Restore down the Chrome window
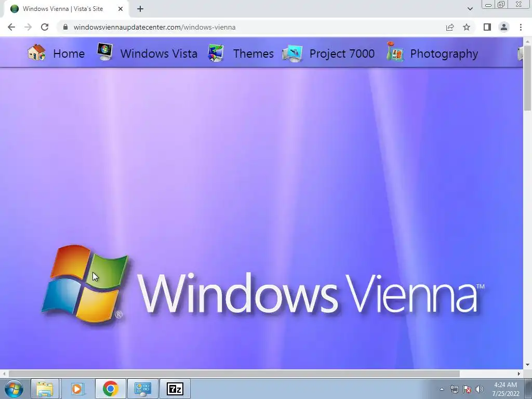Screen dimensions: 532x399 501,5
